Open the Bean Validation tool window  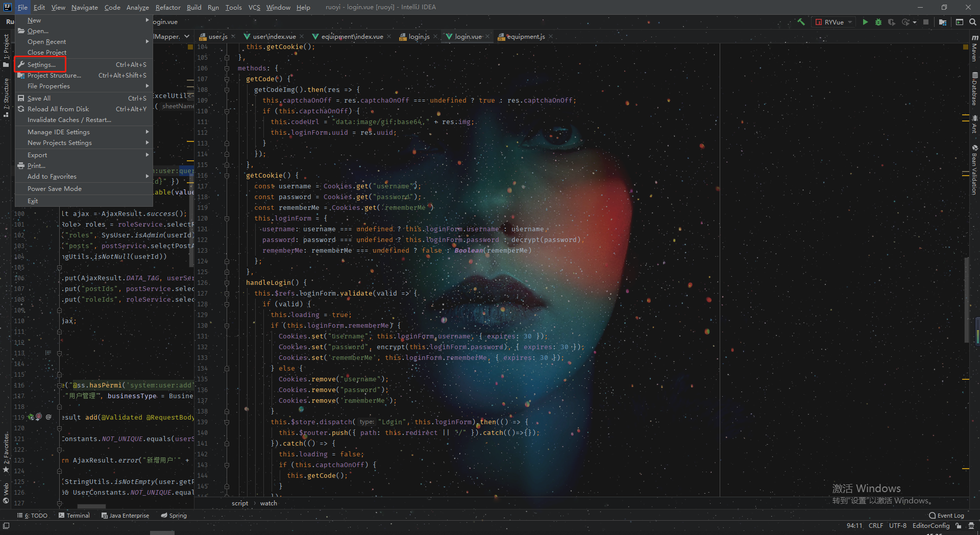coord(974,169)
